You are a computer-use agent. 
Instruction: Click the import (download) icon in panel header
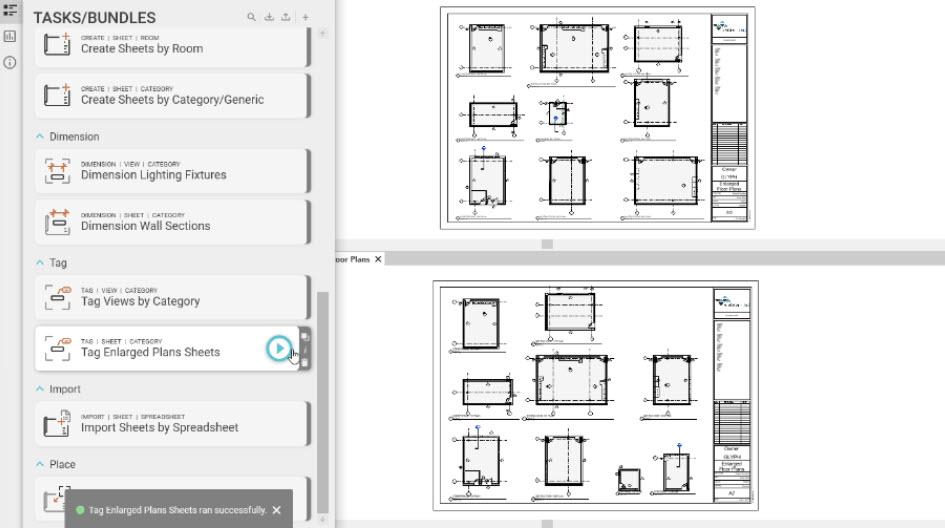268,17
